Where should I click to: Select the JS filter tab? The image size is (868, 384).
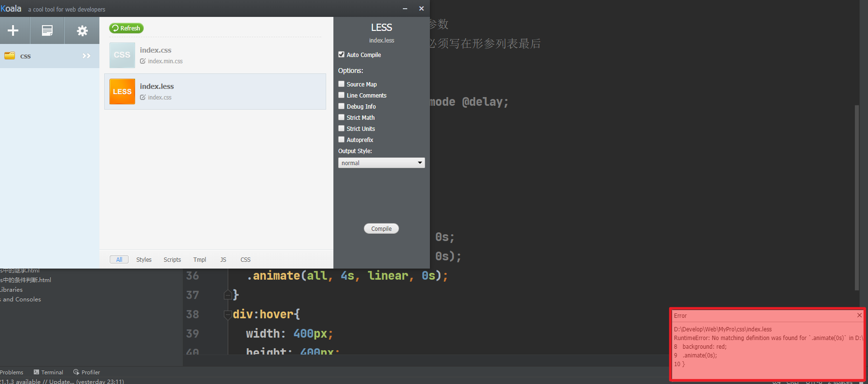223,259
